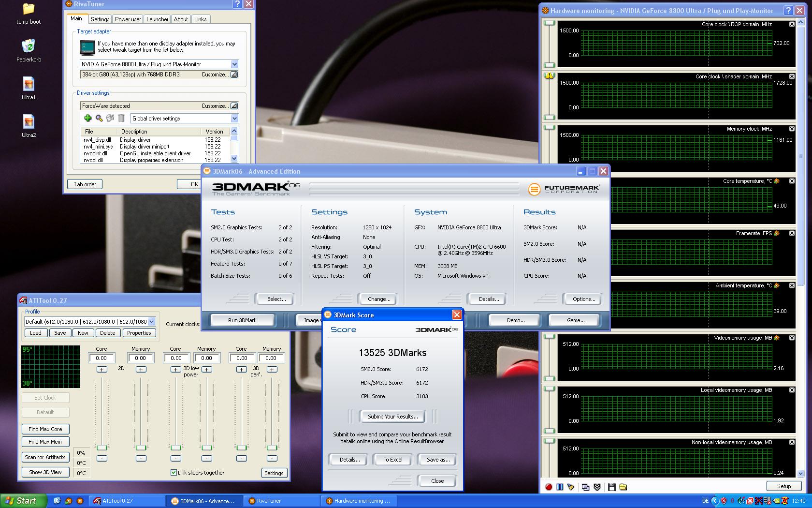The image size is (812, 508).
Task: Expand the target adapter GeForce 8800 Ultra dropdown
Action: point(234,64)
